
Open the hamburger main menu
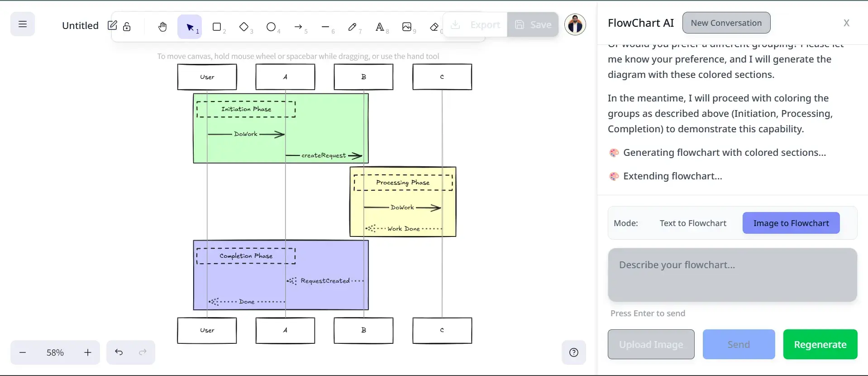point(23,24)
